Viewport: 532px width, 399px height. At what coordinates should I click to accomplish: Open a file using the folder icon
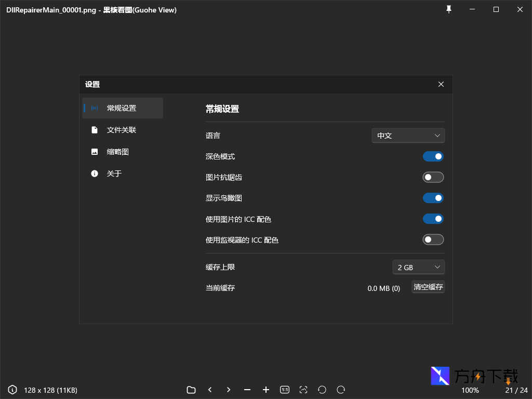click(191, 390)
